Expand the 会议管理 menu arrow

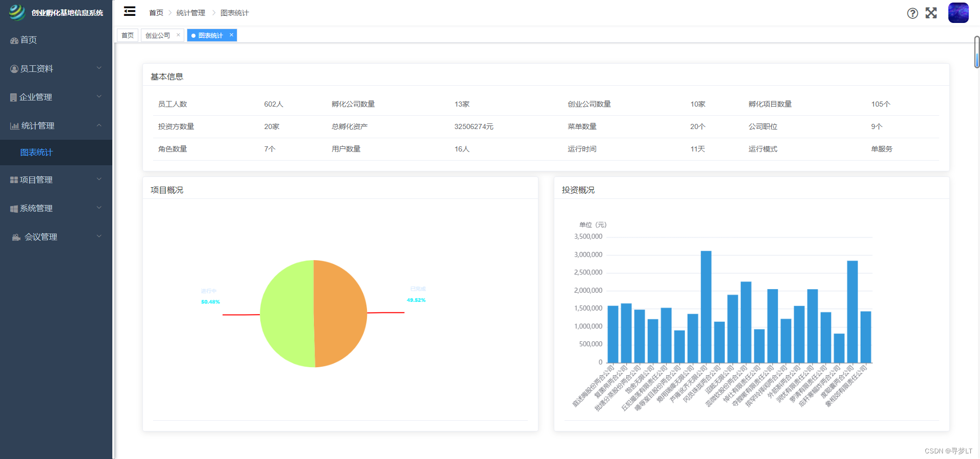click(x=99, y=236)
